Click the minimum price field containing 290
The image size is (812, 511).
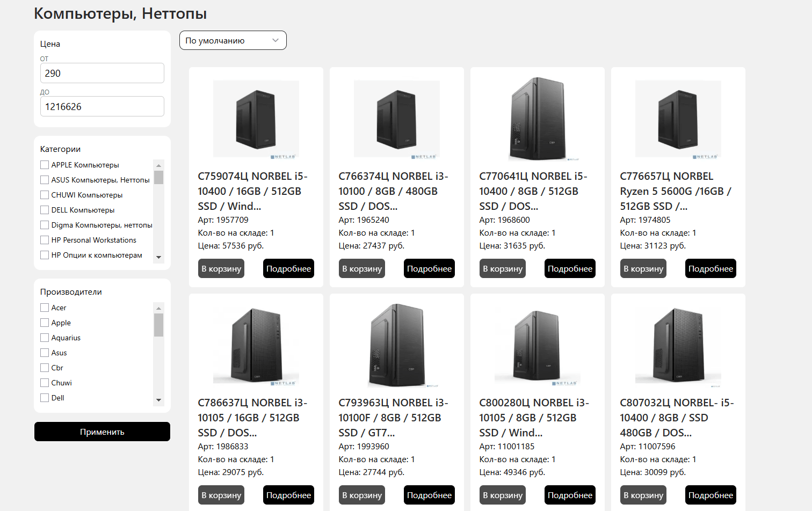point(102,73)
